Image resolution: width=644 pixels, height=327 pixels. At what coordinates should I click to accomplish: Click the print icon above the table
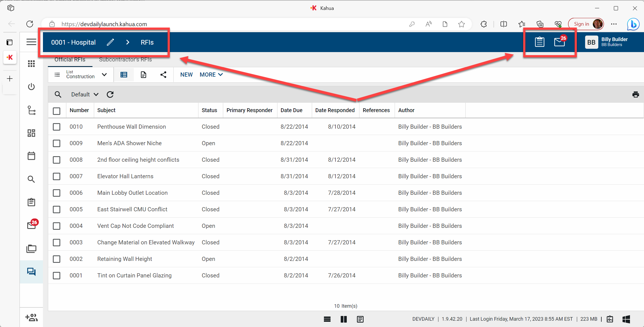click(x=635, y=94)
